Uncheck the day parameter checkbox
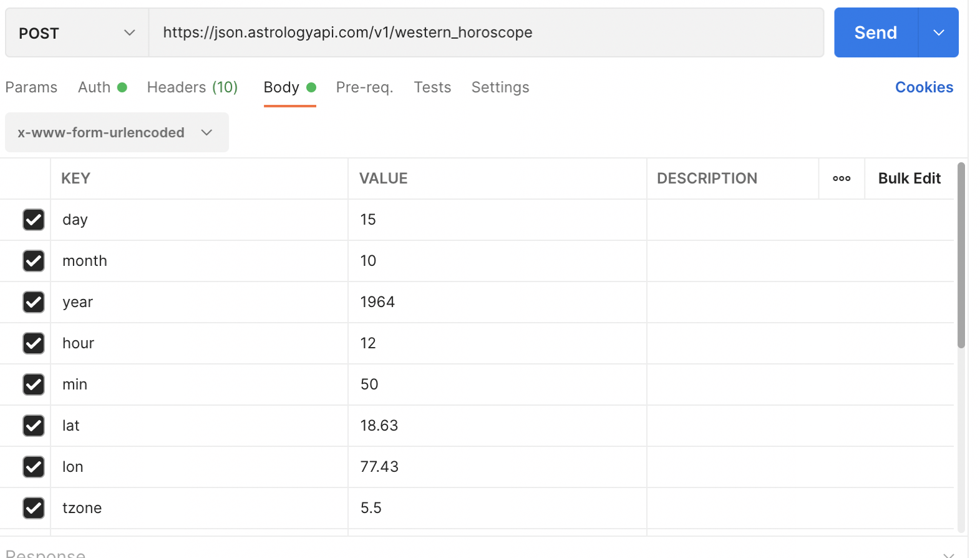The height and width of the screenshot is (558, 980). tap(34, 220)
